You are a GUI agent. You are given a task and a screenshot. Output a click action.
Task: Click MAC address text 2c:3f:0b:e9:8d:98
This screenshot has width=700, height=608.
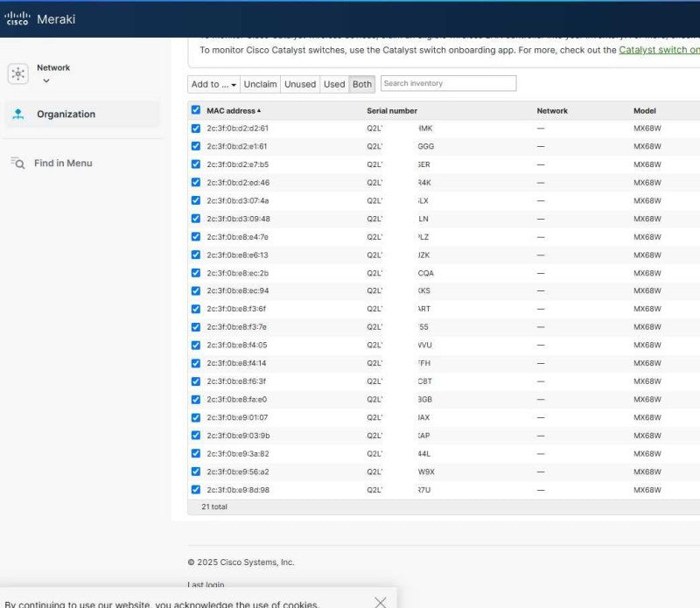(x=238, y=490)
